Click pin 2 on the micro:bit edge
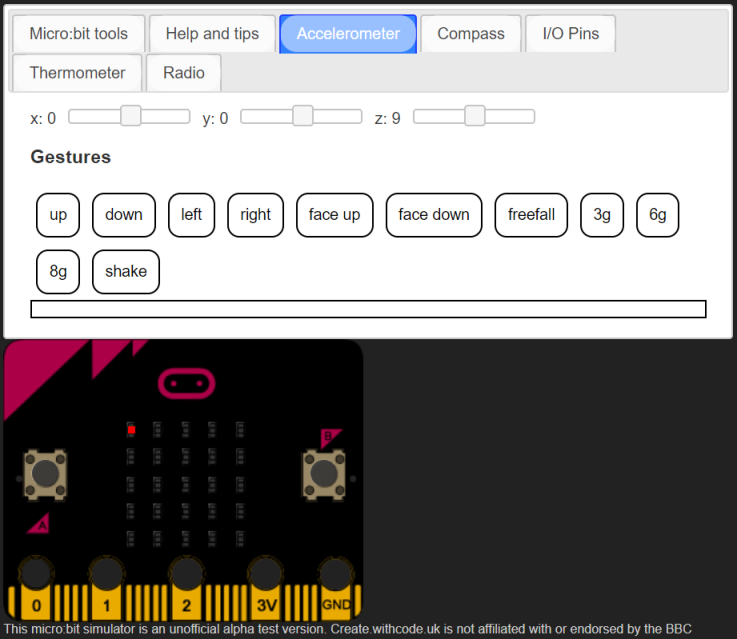The height and width of the screenshot is (639, 737). pos(187,587)
